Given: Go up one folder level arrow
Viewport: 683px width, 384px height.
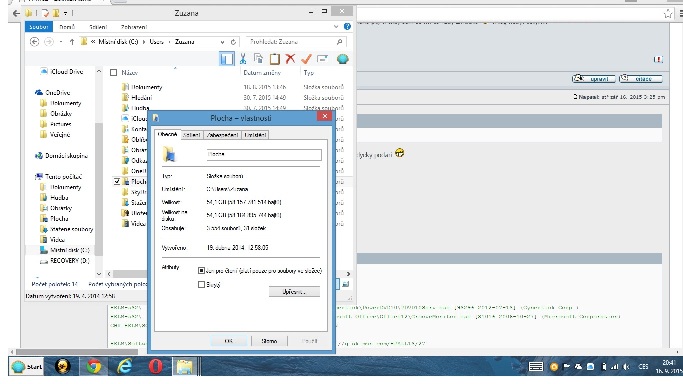Looking at the screenshot, I should pos(72,42).
